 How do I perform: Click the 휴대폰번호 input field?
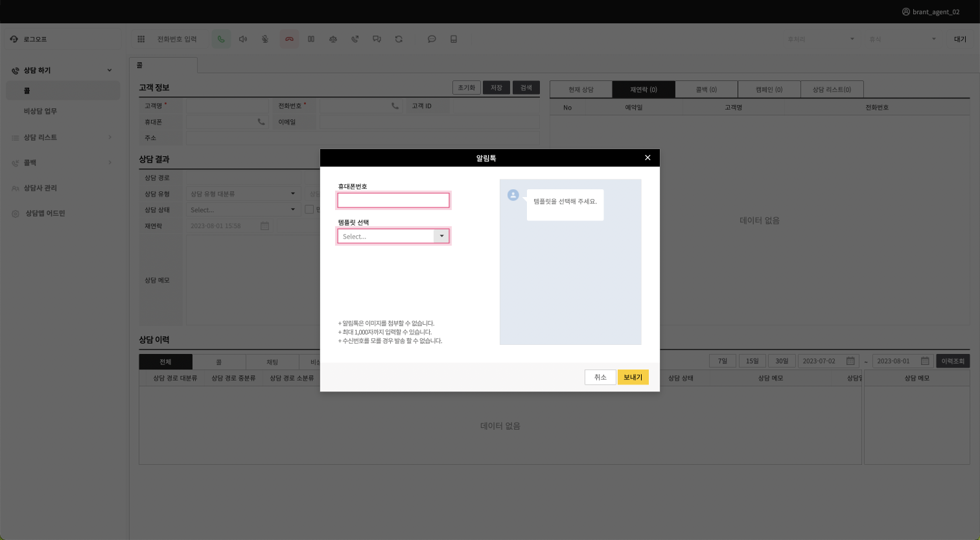click(x=393, y=200)
